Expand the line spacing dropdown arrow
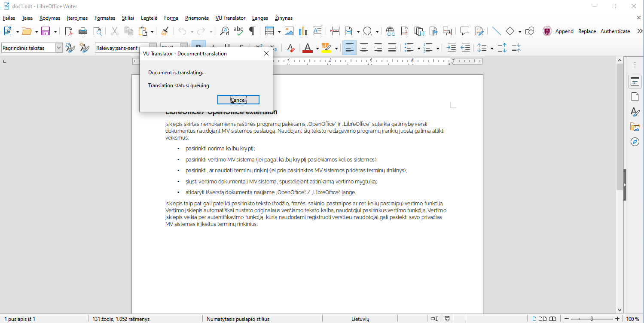The image size is (644, 323). tap(491, 49)
